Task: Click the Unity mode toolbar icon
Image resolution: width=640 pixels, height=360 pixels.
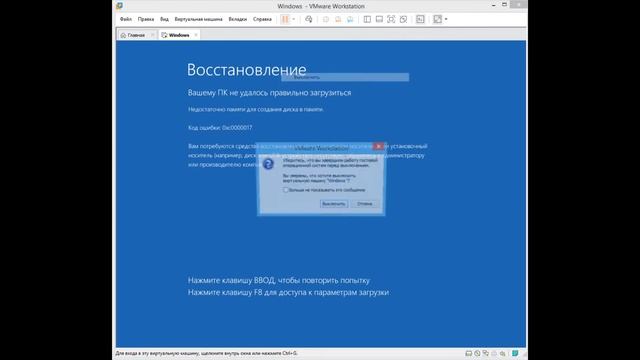Action: click(403, 19)
